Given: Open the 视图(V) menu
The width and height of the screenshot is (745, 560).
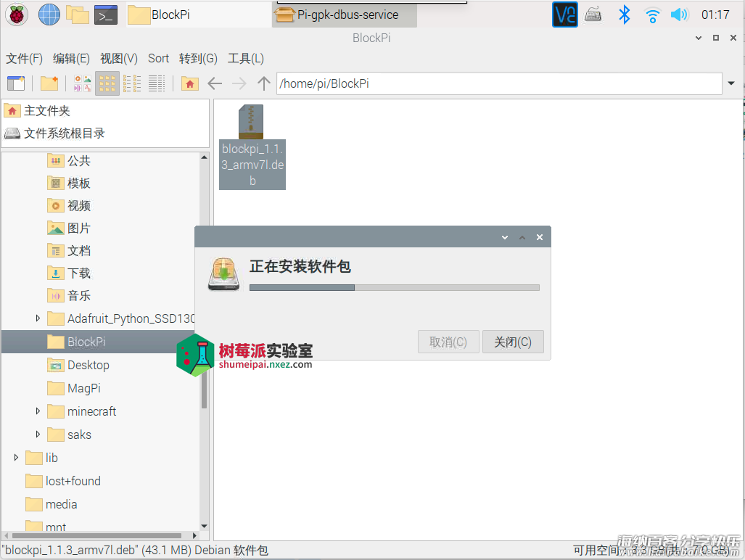Looking at the screenshot, I should (119, 59).
